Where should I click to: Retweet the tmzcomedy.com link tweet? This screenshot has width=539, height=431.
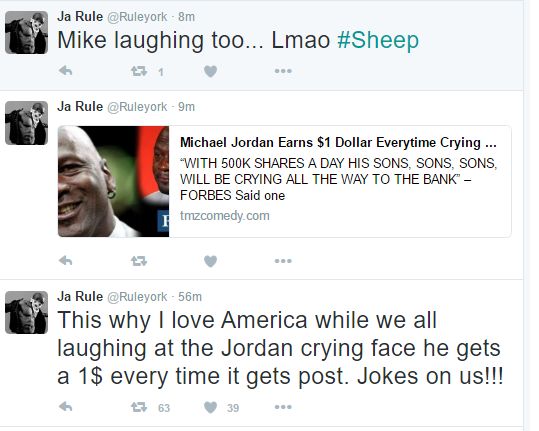[x=139, y=261]
